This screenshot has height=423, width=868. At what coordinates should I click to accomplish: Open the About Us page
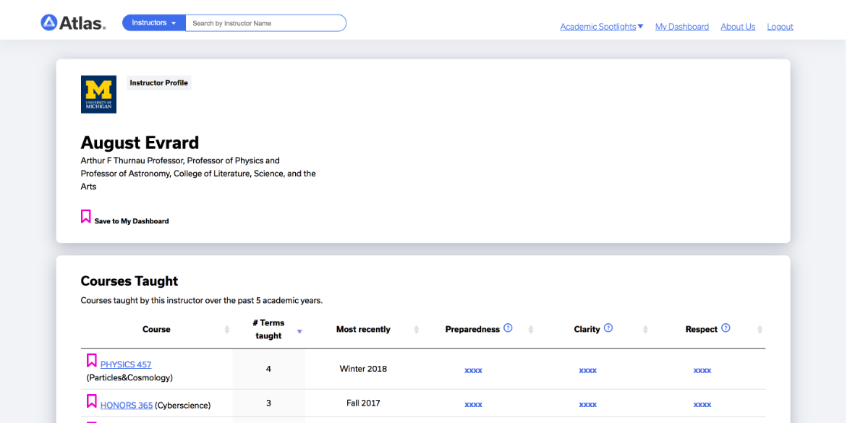(x=737, y=27)
